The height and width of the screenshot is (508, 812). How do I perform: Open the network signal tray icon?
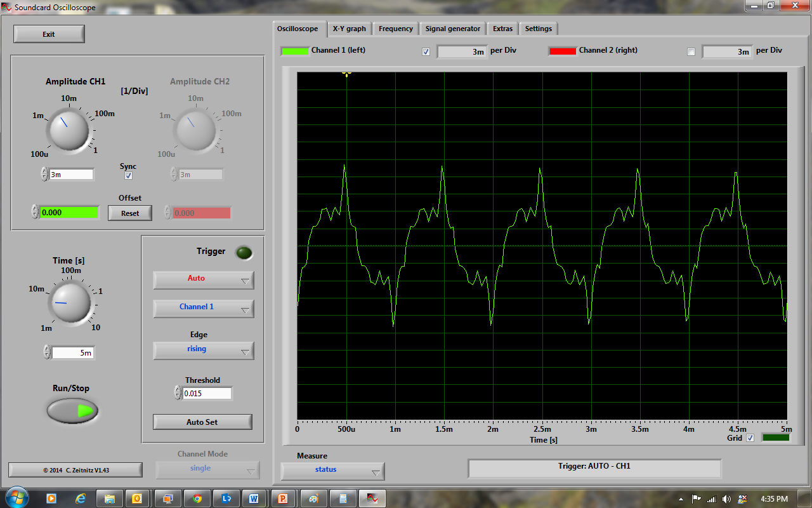[711, 499]
